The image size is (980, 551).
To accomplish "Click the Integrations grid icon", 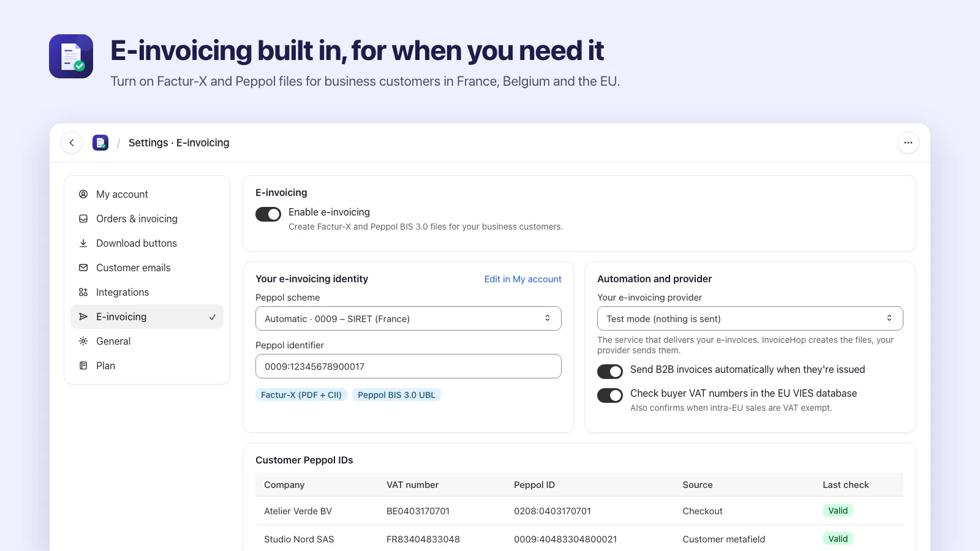I will (83, 292).
